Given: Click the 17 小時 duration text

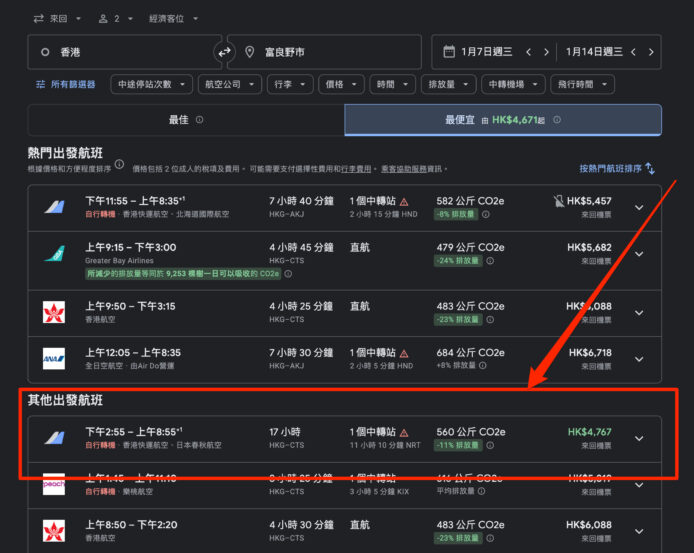Looking at the screenshot, I should (285, 432).
